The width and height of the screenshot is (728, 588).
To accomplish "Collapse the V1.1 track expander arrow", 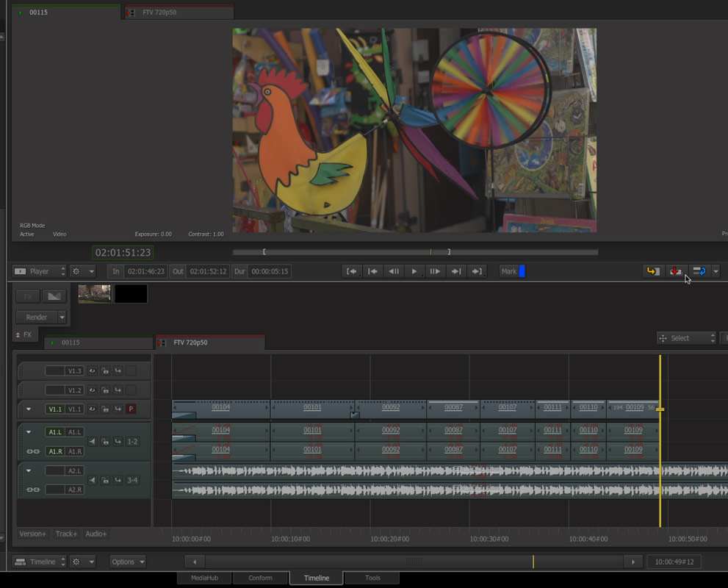I will point(29,409).
